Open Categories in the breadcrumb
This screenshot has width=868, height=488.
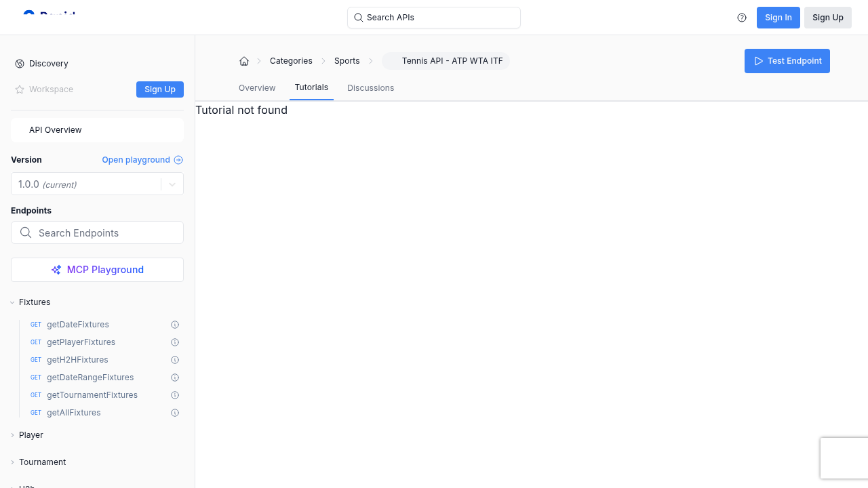pos(291,61)
